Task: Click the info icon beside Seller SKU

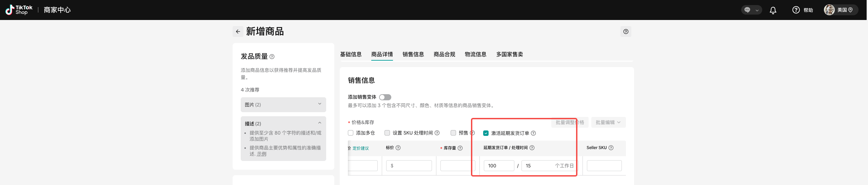Action: point(611,148)
